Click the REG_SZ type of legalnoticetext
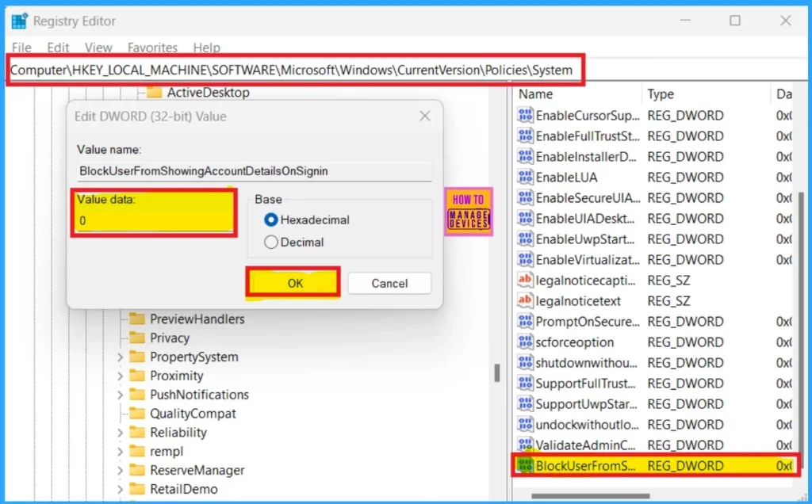812x504 pixels. coord(668,300)
